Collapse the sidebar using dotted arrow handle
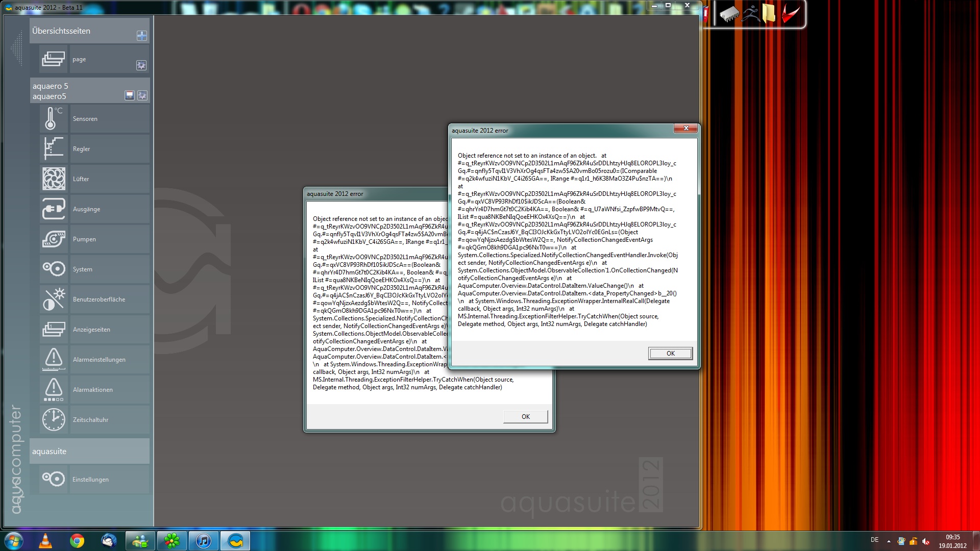 coord(17,48)
